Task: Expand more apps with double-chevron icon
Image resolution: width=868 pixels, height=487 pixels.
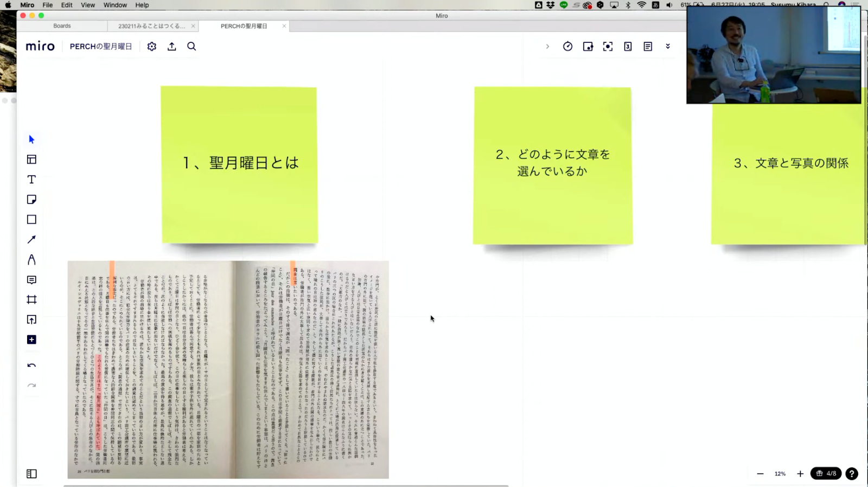Action: point(668,47)
